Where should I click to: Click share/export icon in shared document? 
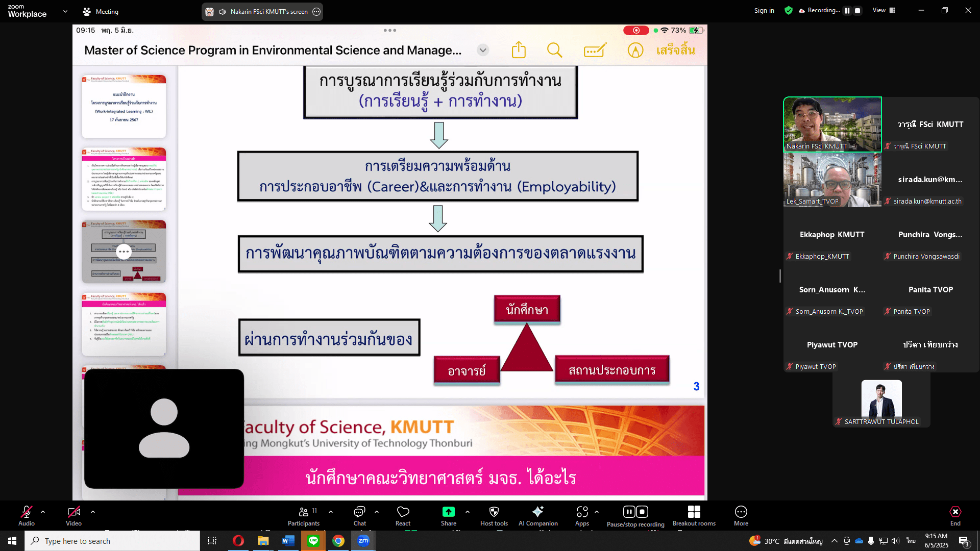click(519, 50)
